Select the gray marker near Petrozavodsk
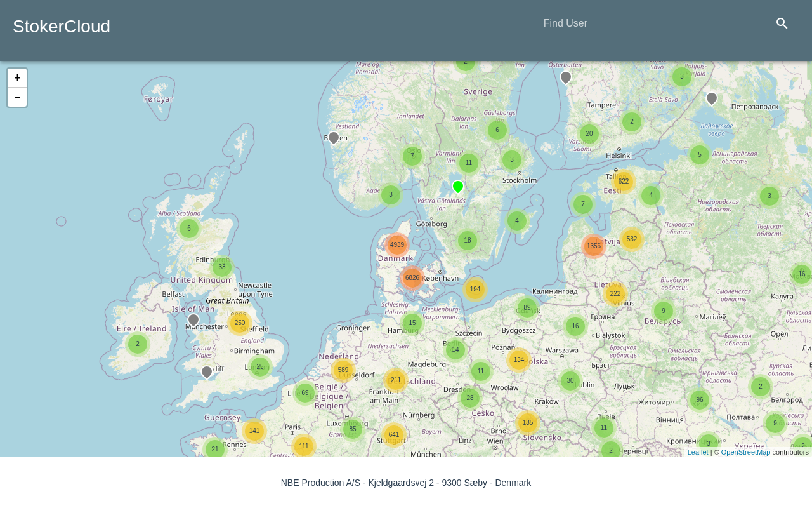This screenshot has height=508, width=812. point(712,98)
